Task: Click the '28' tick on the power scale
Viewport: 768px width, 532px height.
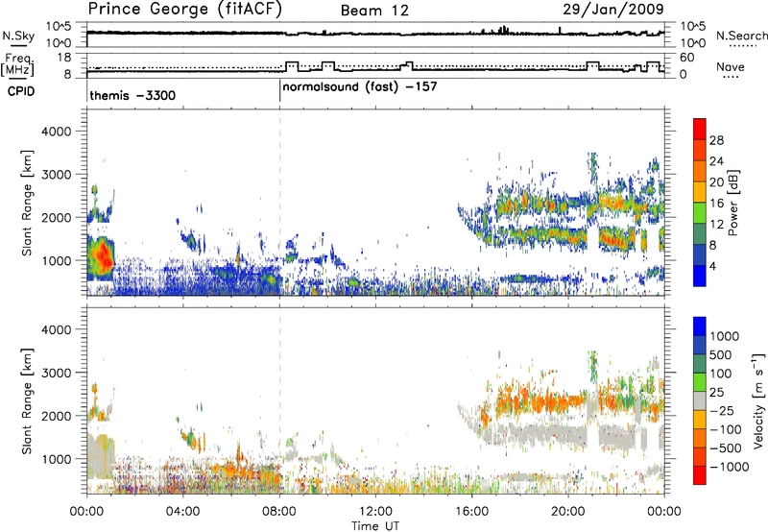Action: [x=716, y=140]
